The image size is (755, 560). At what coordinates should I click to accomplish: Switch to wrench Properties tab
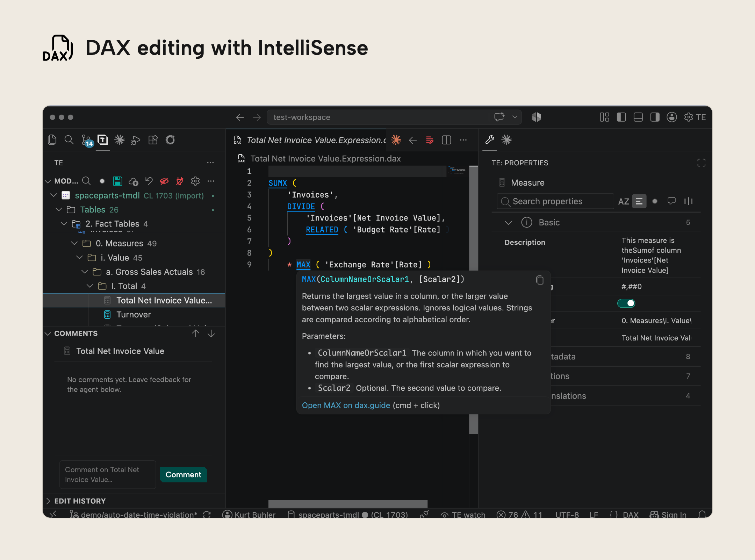(x=490, y=140)
